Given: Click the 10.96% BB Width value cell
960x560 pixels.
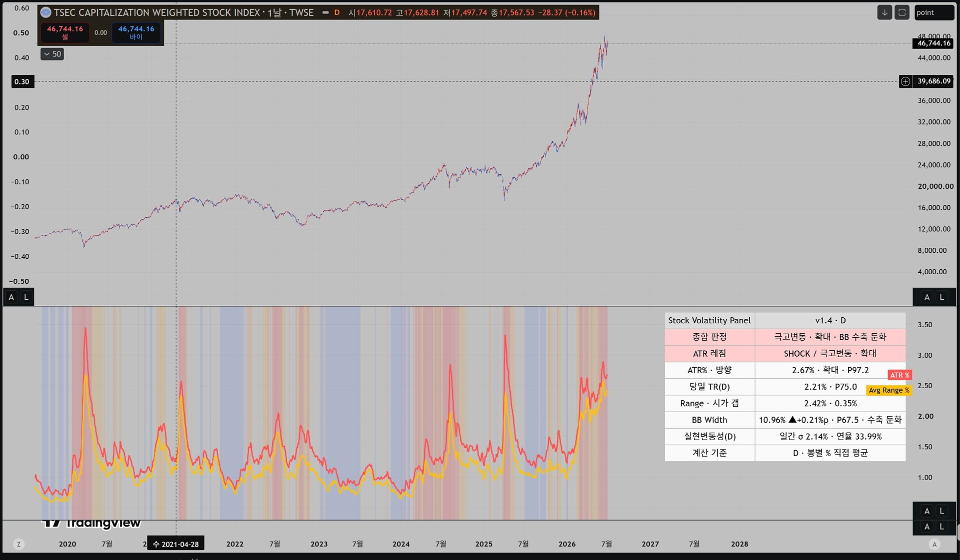Looking at the screenshot, I should 830,420.
